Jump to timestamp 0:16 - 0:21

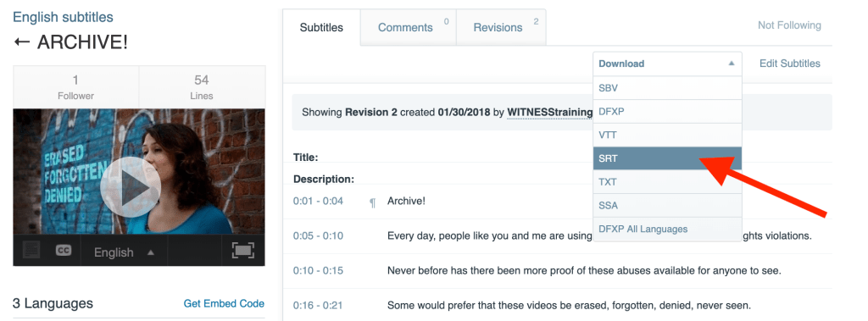(318, 305)
